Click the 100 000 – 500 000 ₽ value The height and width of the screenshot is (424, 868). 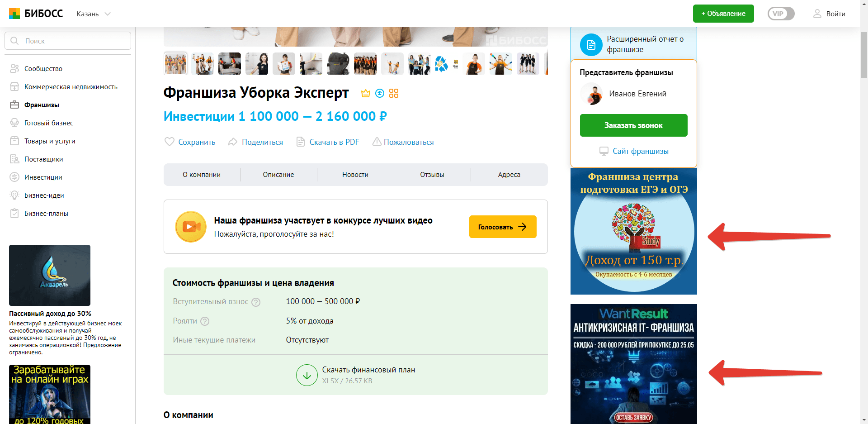tap(323, 301)
